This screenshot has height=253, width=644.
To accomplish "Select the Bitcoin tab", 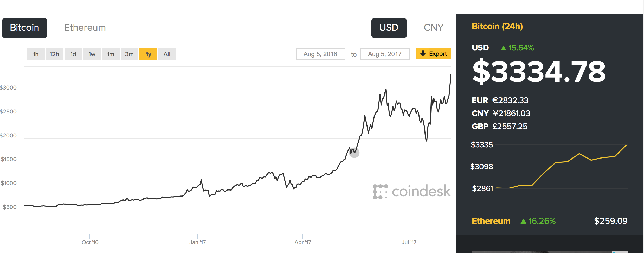I will click(x=25, y=28).
